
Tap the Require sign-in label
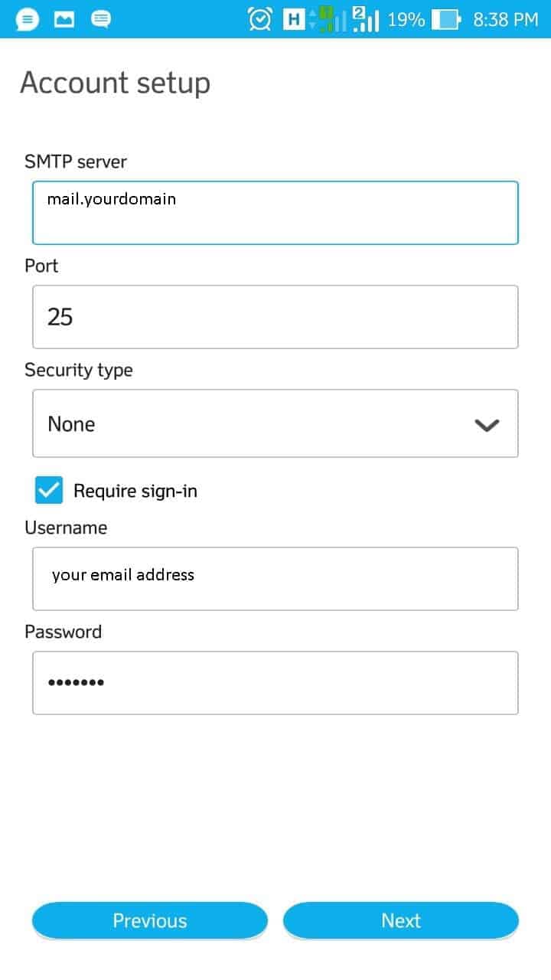[x=135, y=491]
